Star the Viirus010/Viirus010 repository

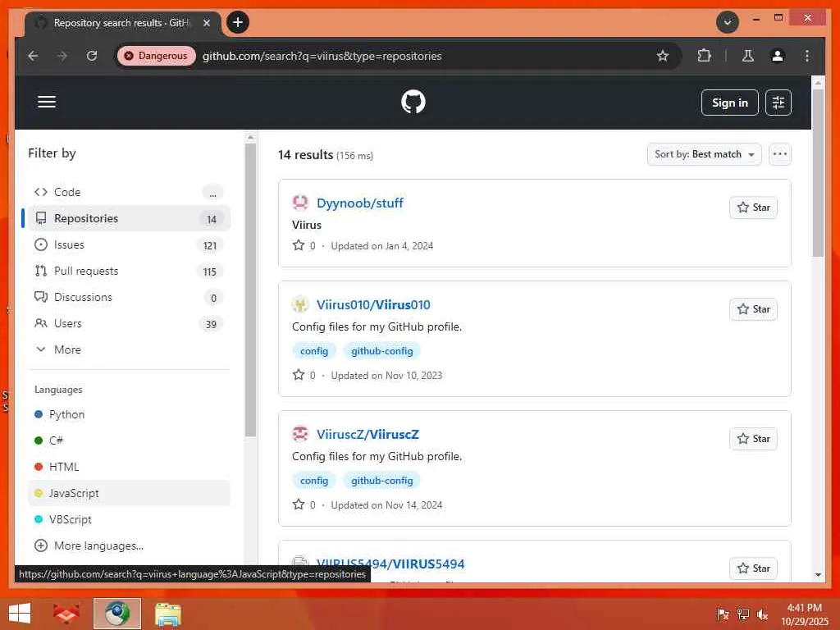pyautogui.click(x=753, y=309)
